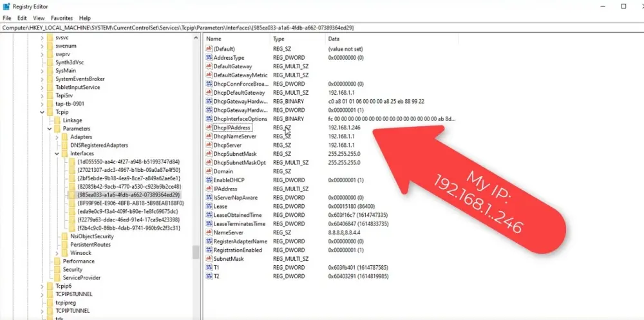This screenshot has height=320, width=644.
Task: Click the DNSRegisteredAdapters folder icon
Action: 65,145
